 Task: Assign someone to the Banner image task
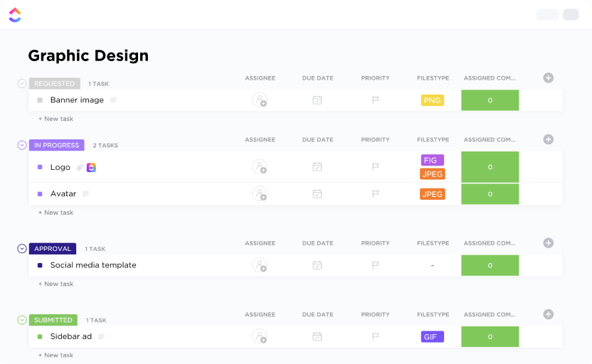(x=260, y=100)
